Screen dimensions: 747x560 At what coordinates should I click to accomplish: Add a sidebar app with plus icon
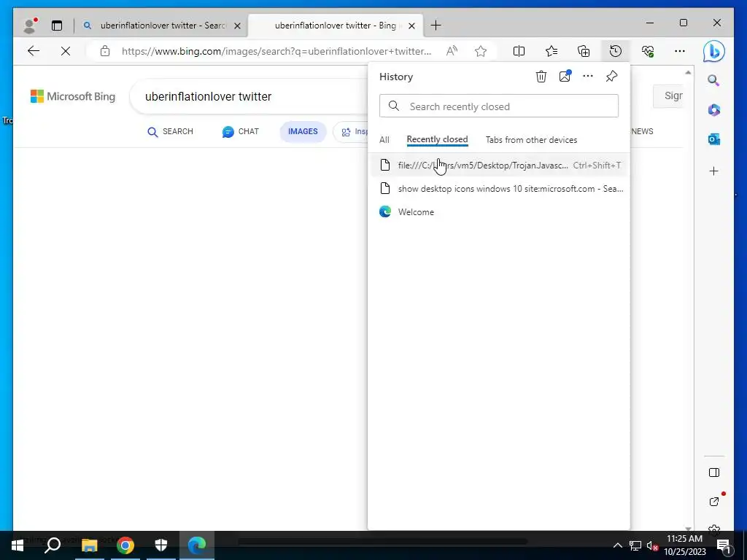coord(713,171)
